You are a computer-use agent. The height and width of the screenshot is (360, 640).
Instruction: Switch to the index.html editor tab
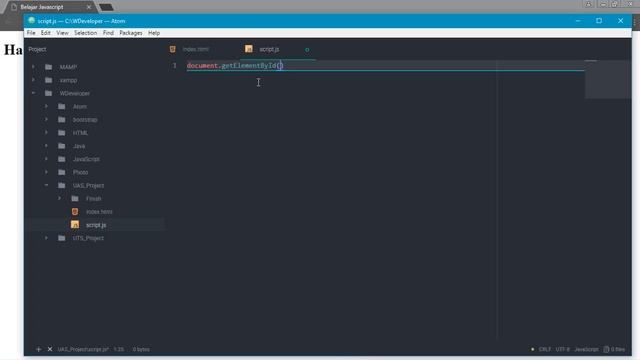(x=196, y=49)
